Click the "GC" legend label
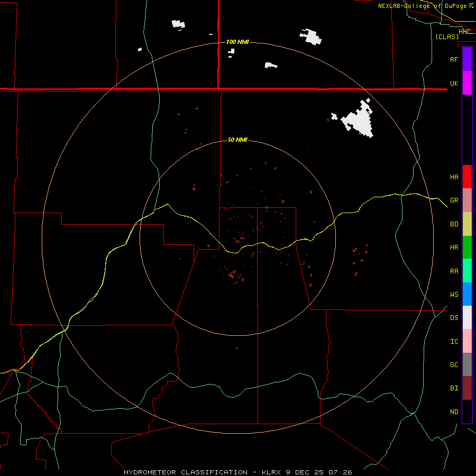Viewport: 476px width, 476px height. [x=454, y=365]
